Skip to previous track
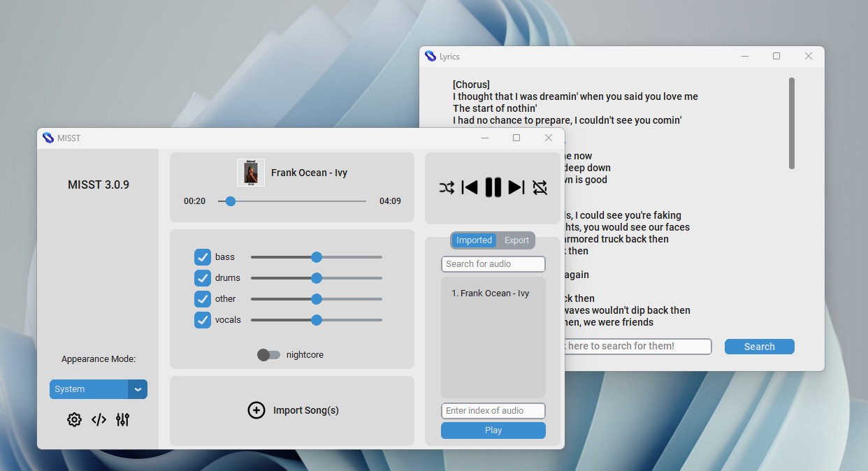 [470, 187]
